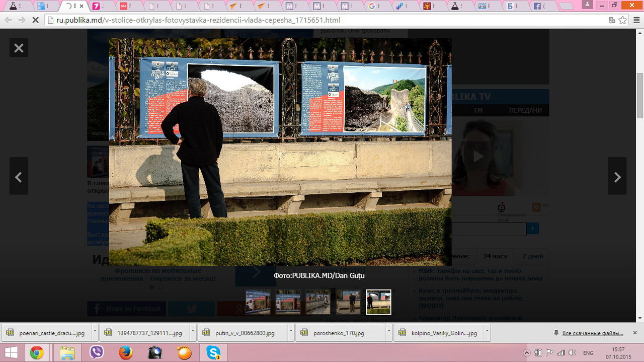The image size is (644, 362).
Task: Switch to the Facebook tab
Action: [542, 6]
